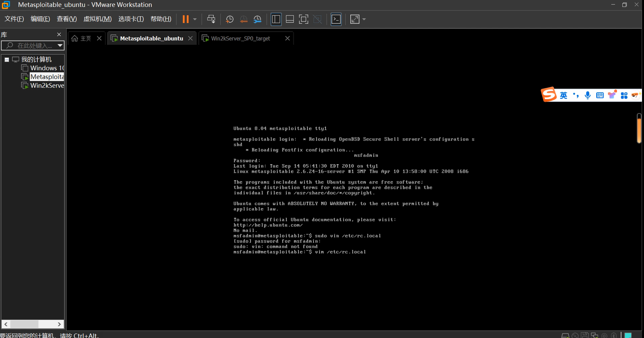This screenshot has width=644, height=338.
Task: Click the library scrollbar right arrow
Action: tap(59, 324)
